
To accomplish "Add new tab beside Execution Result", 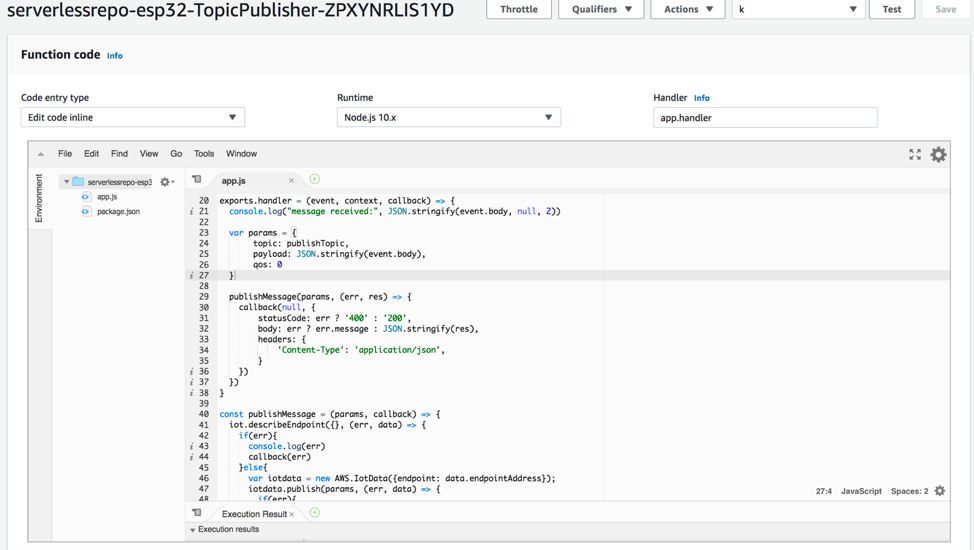I will [x=314, y=513].
